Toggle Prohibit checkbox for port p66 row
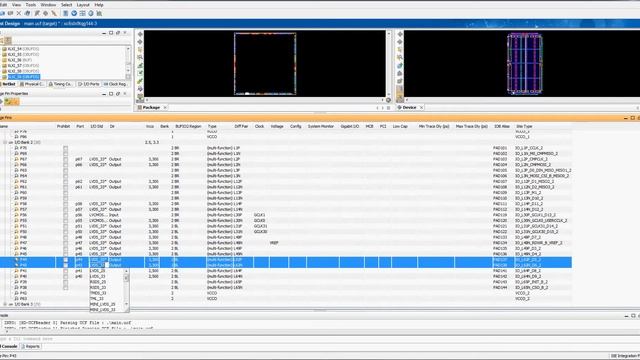This screenshot has height=360, width=640. [65, 165]
